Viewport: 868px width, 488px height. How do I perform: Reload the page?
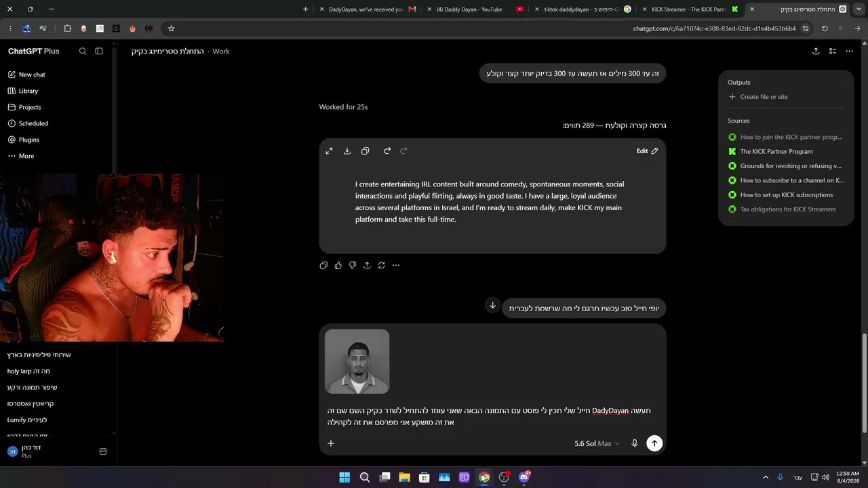825,28
